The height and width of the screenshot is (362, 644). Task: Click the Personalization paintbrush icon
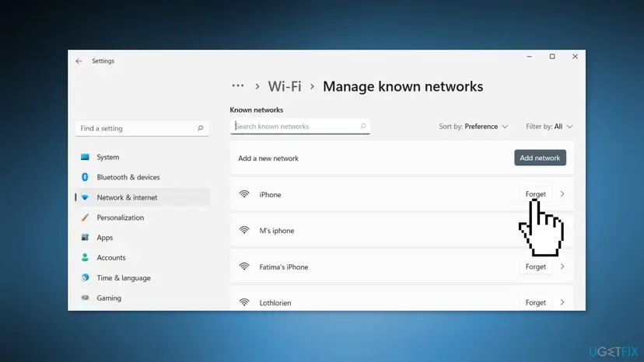85,217
